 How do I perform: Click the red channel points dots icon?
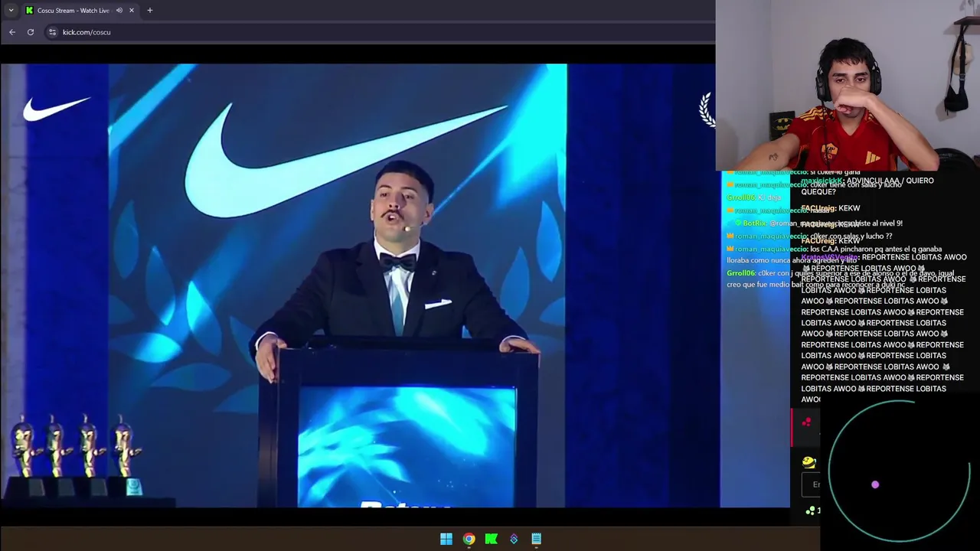pyautogui.click(x=806, y=422)
